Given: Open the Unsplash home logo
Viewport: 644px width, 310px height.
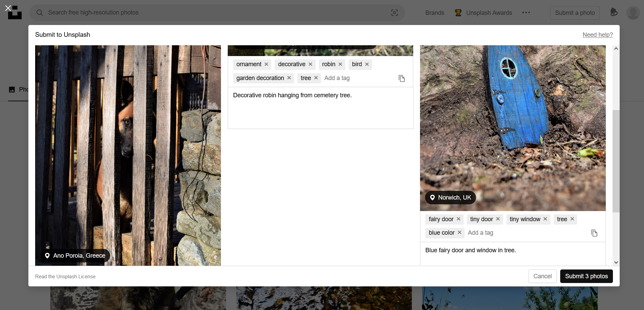Looking at the screenshot, I should pos(15,12).
